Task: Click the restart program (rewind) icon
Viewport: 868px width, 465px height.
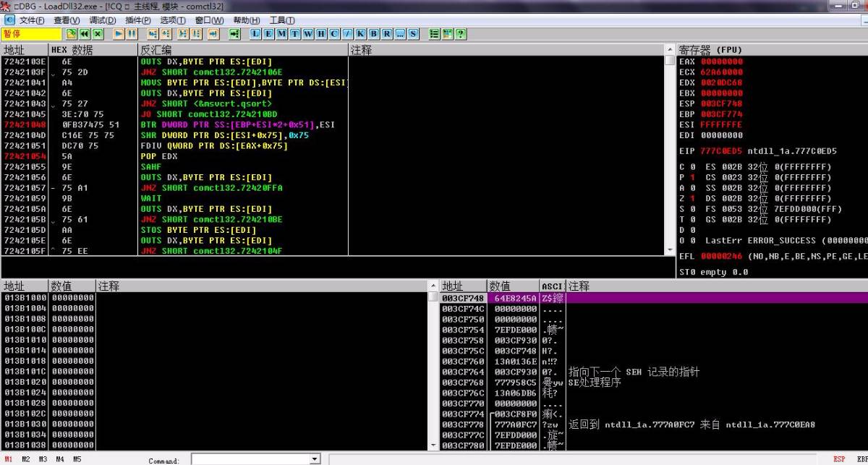Action: tap(84, 33)
